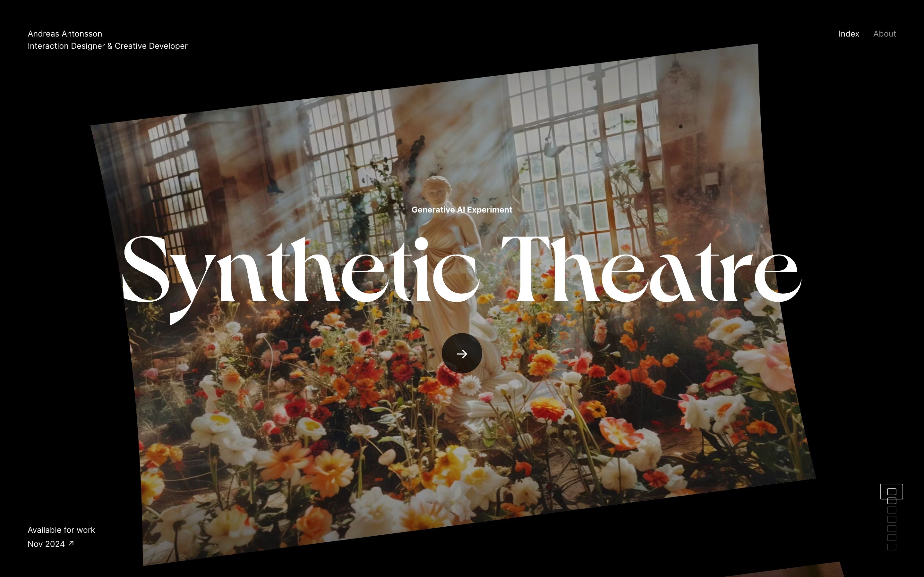Image resolution: width=924 pixels, height=577 pixels.
Task: Click the Interaction Designer & Creative Developer subtitle
Action: pyautogui.click(x=107, y=46)
